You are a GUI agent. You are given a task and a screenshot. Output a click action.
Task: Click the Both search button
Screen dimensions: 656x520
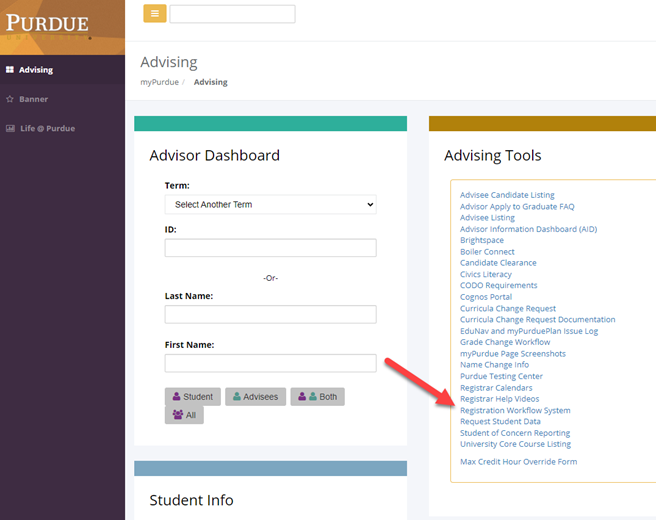pyautogui.click(x=318, y=397)
